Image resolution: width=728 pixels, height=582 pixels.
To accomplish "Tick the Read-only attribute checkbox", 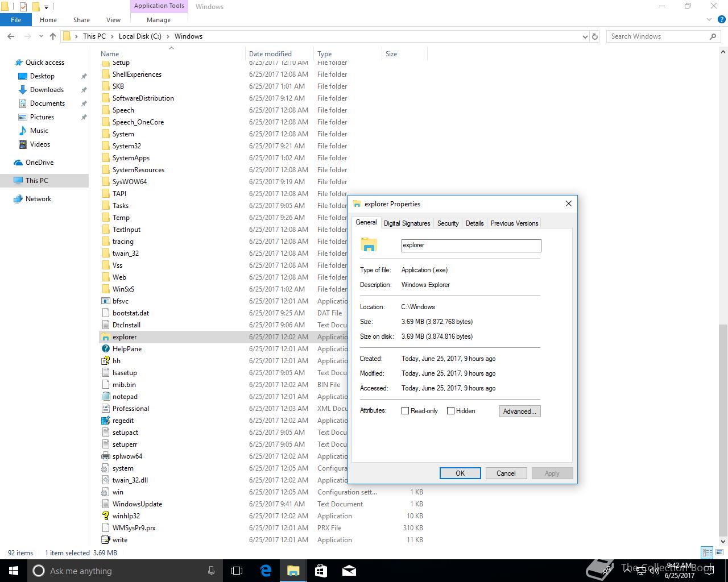I will pyautogui.click(x=406, y=411).
